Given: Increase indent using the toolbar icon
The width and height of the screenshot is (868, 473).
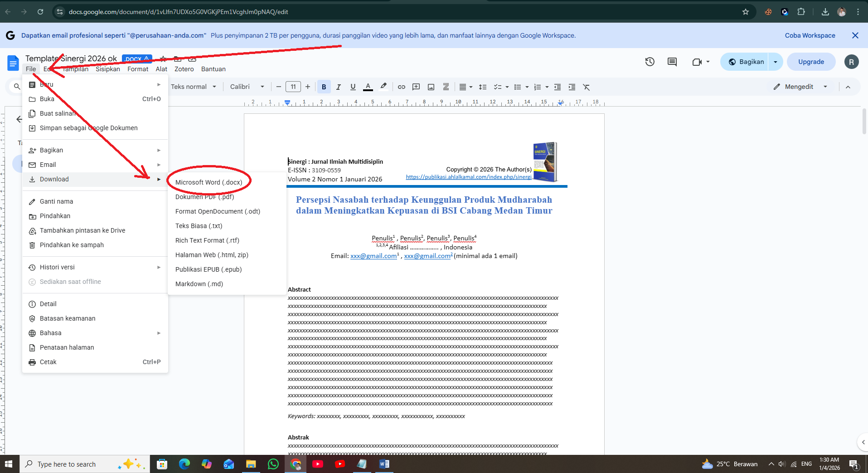Looking at the screenshot, I should (572, 87).
